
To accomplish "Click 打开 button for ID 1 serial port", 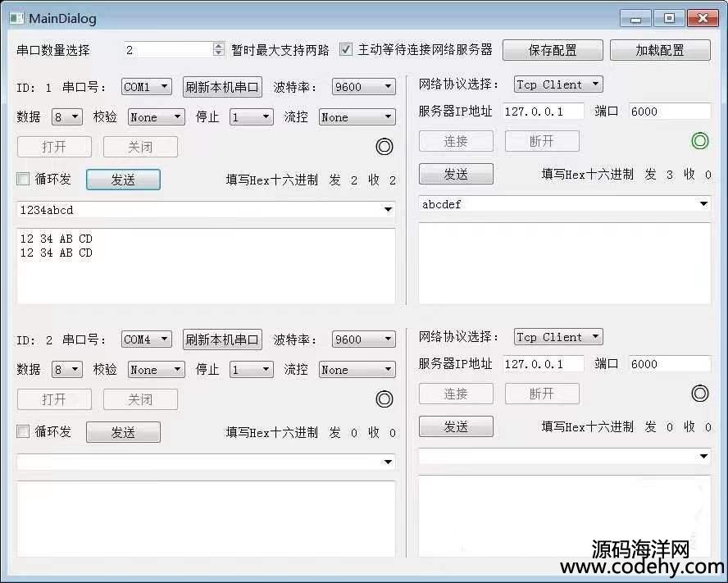I will tap(54, 147).
